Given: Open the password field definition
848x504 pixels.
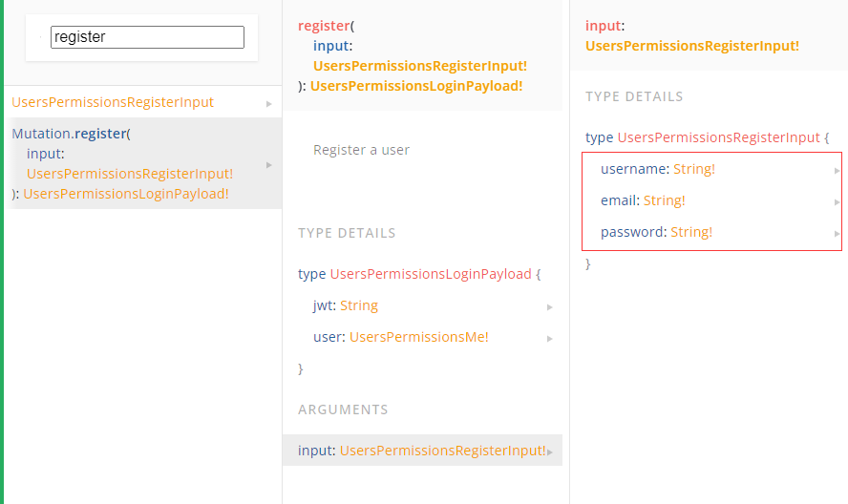Looking at the screenshot, I should tap(632, 232).
